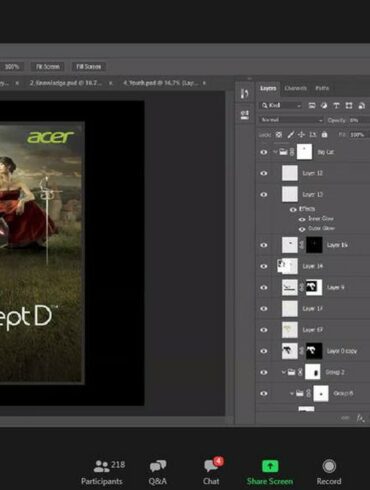Click the fx layer style icon
This screenshot has width=370, height=490.
[360, 418]
